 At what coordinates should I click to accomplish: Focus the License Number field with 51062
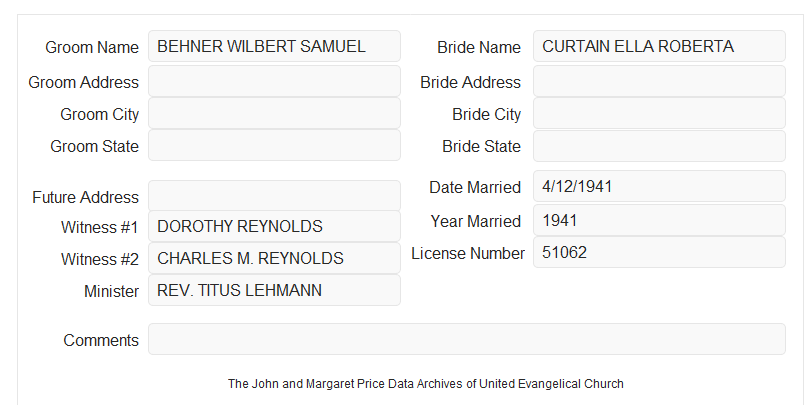click(x=659, y=252)
